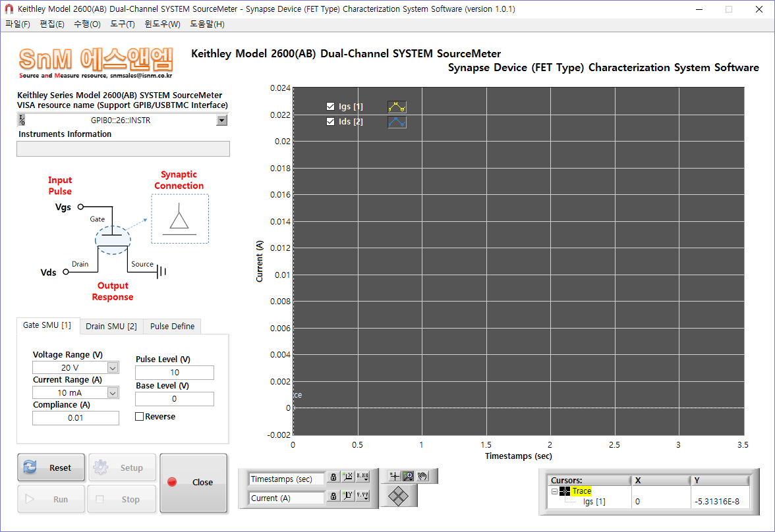
Task: Enable the Reverse pulse checkbox
Action: [140, 416]
